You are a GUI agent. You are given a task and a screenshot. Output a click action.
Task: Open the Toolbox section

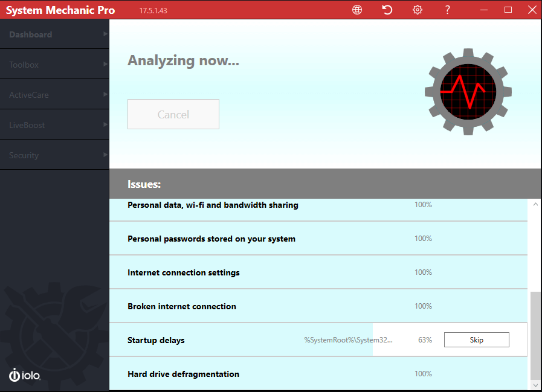54,64
